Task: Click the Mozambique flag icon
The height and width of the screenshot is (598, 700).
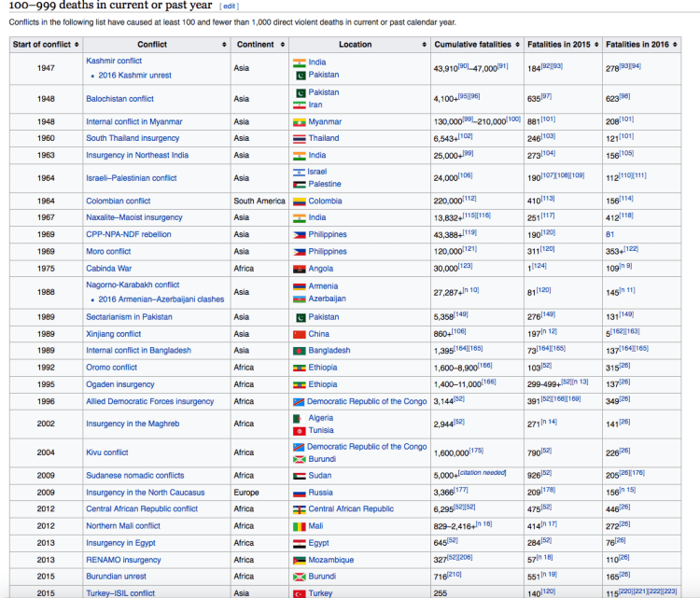Action: tap(300, 560)
